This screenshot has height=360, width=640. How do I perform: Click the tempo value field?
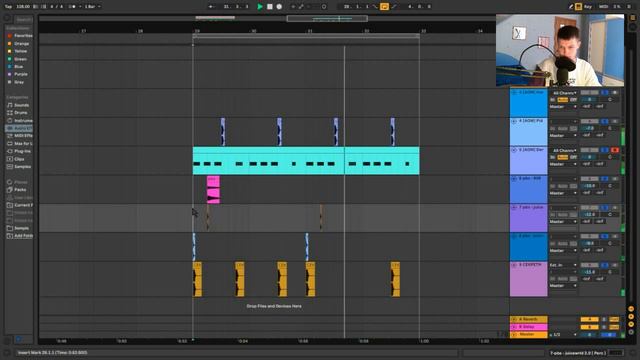coord(23,7)
